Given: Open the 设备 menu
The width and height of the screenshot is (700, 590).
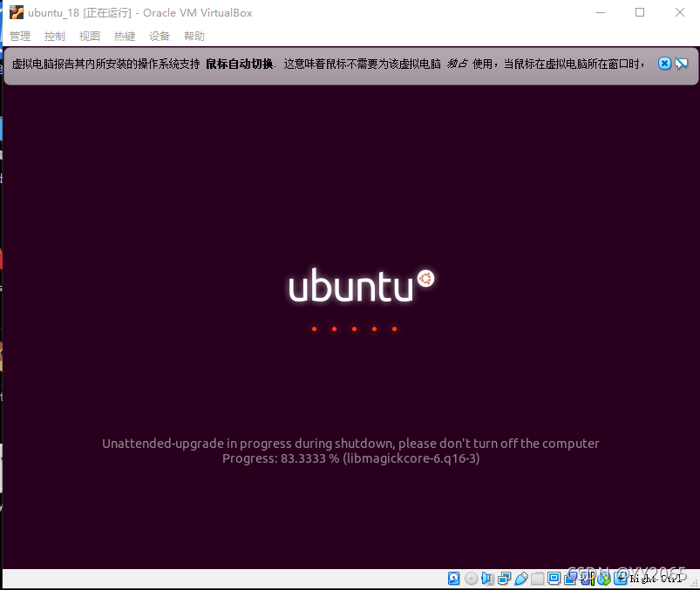Looking at the screenshot, I should (160, 36).
